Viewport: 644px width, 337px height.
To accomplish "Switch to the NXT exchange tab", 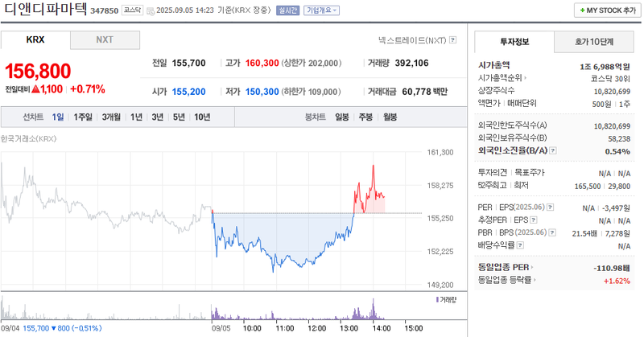I will coord(105,40).
